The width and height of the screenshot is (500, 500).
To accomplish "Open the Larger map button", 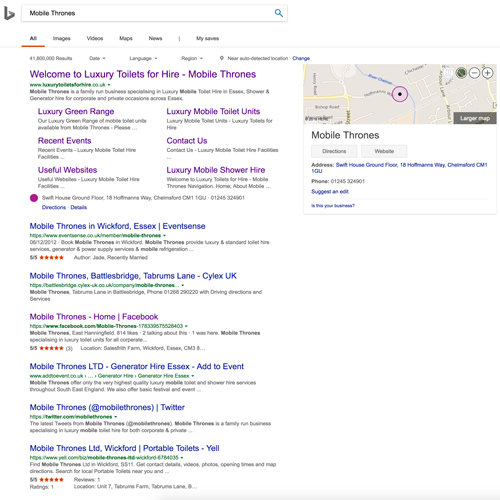I will pyautogui.click(x=475, y=118).
